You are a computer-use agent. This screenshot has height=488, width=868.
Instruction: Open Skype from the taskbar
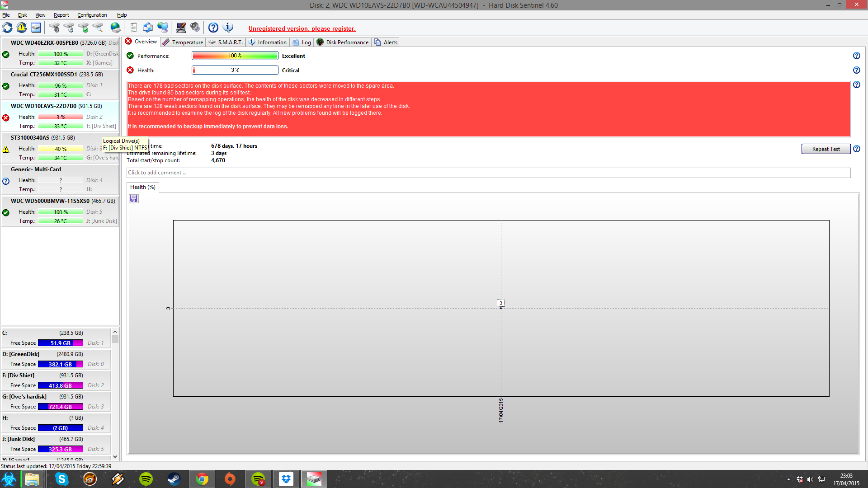62,479
